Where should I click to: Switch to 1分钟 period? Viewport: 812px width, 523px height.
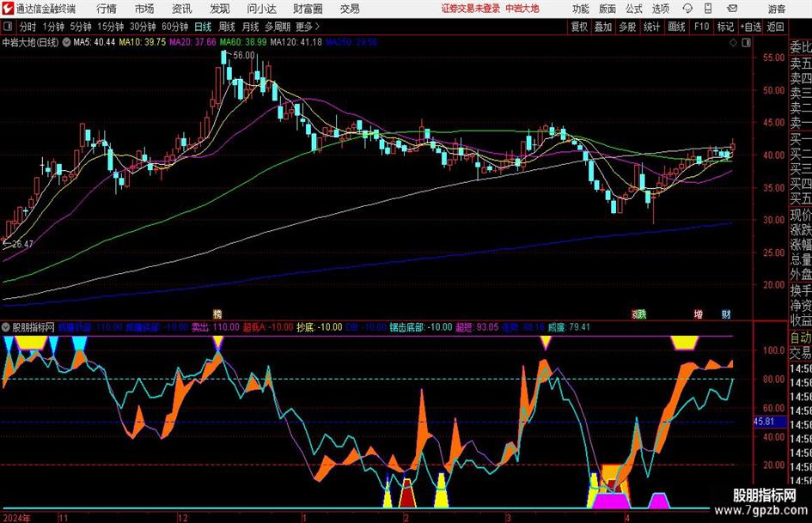click(x=53, y=27)
